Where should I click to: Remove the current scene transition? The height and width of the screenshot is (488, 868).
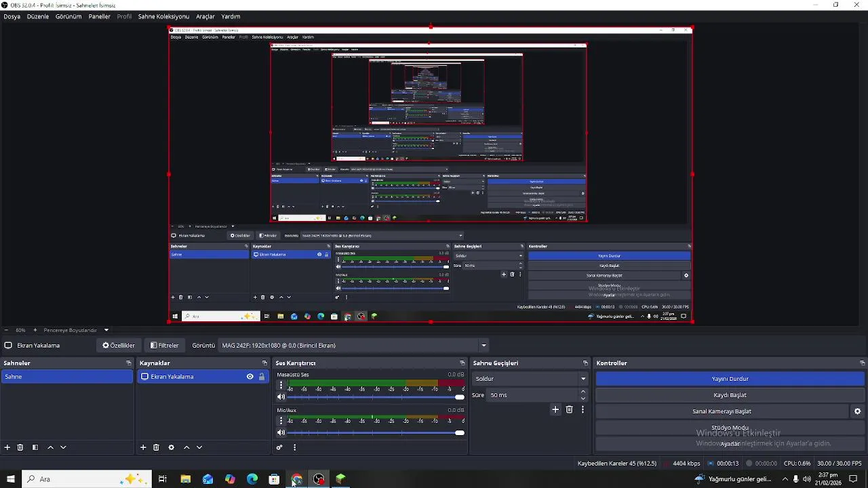570,409
